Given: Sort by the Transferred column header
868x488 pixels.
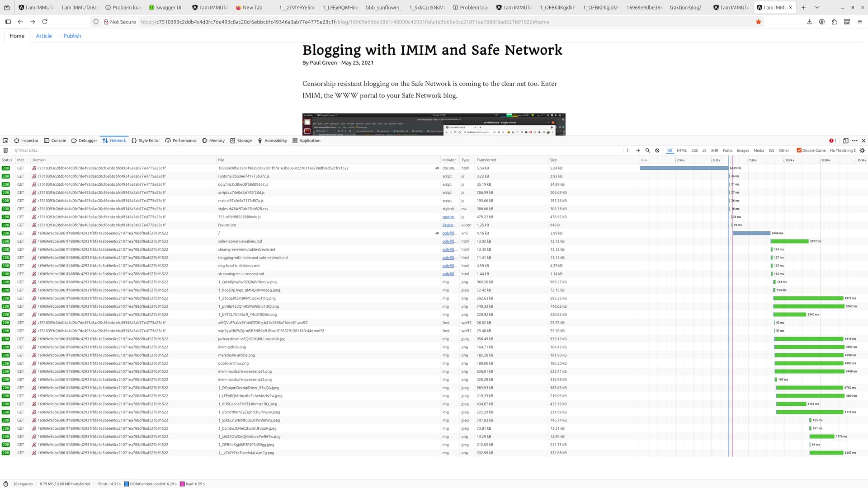Looking at the screenshot, I should pyautogui.click(x=511, y=160).
